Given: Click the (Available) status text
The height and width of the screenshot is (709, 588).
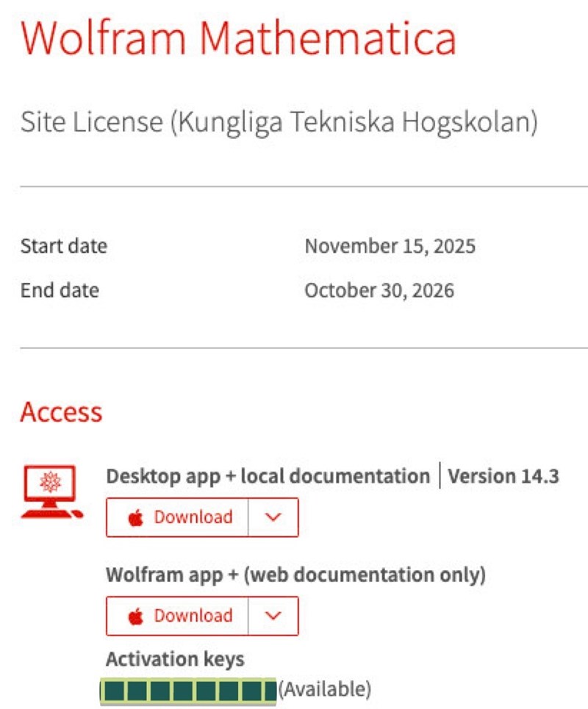Looking at the screenshot, I should click(324, 690).
